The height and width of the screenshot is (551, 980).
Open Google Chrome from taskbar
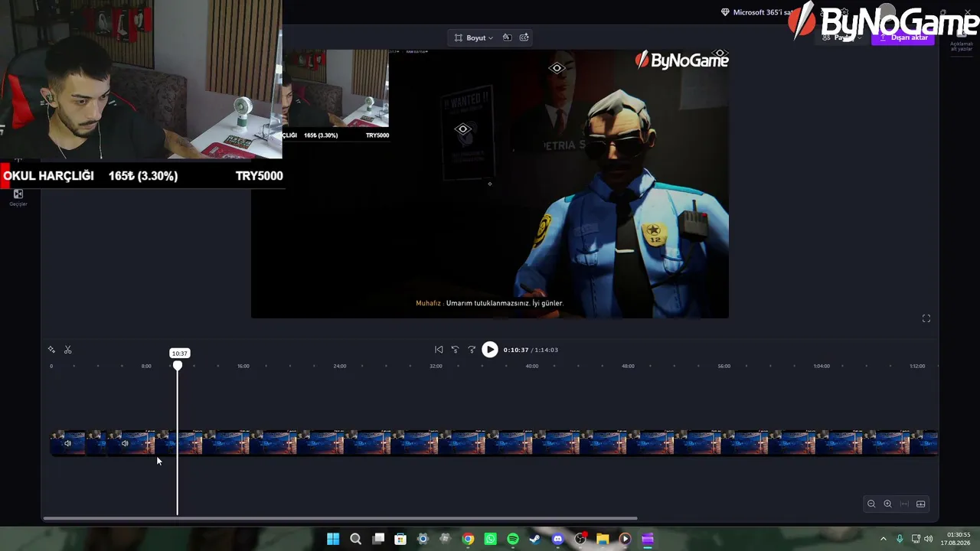[x=468, y=539]
